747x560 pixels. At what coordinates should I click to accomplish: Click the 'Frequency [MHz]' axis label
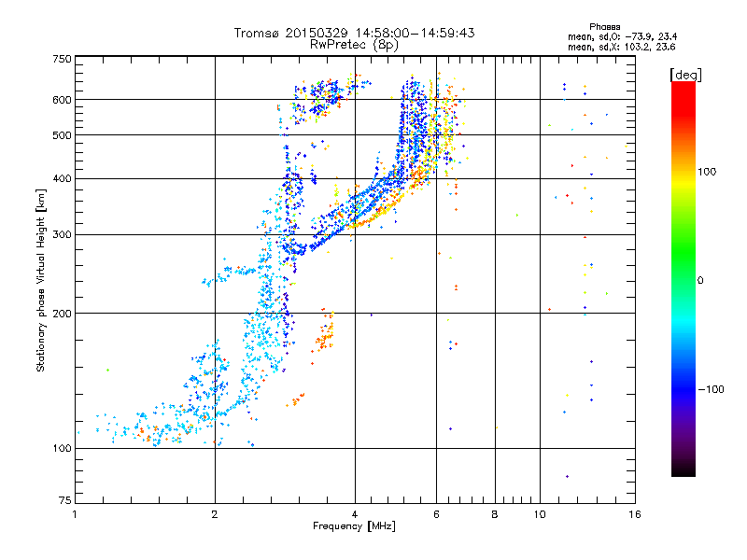coord(354,526)
